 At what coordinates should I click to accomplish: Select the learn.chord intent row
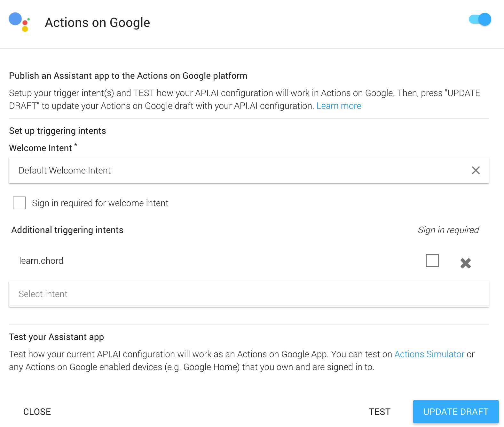[x=41, y=261]
